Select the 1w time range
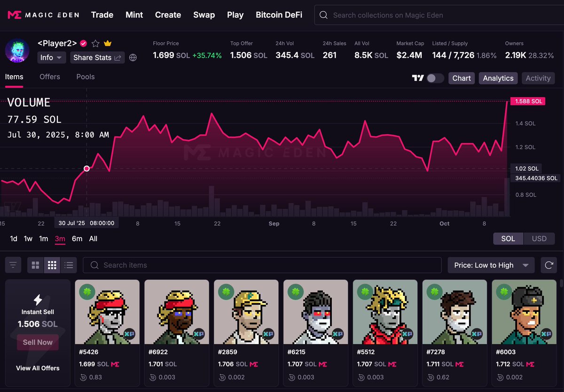The image size is (564, 392). (x=28, y=238)
